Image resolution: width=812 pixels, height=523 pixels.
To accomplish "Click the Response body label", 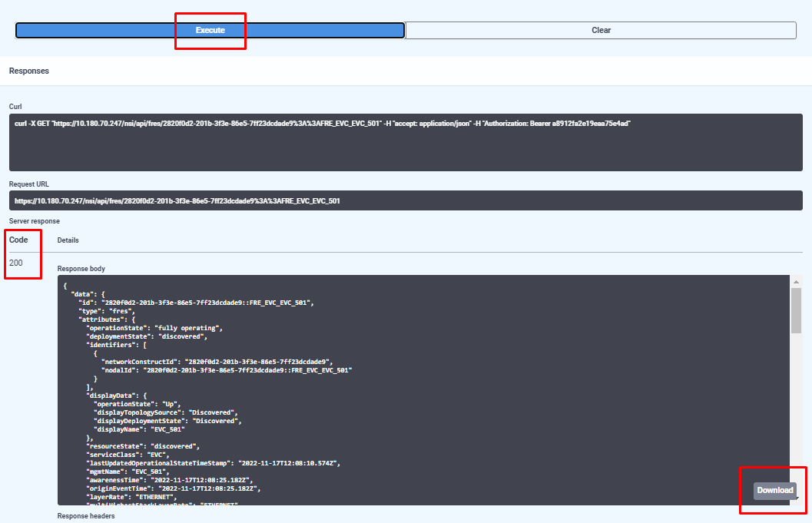I will point(81,269).
